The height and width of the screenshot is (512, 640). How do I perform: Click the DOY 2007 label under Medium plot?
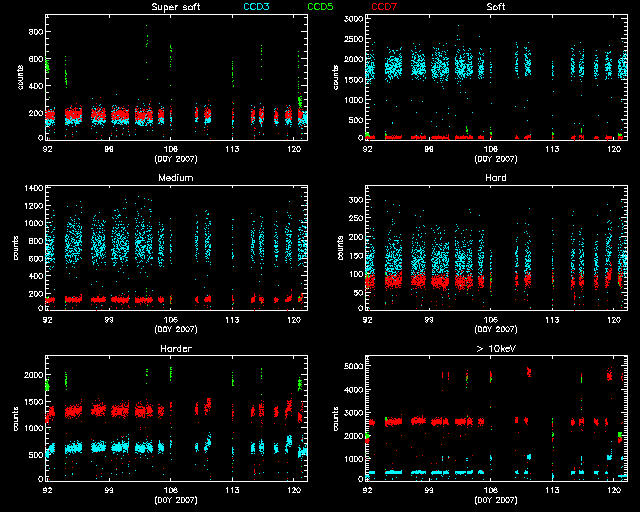click(x=174, y=328)
